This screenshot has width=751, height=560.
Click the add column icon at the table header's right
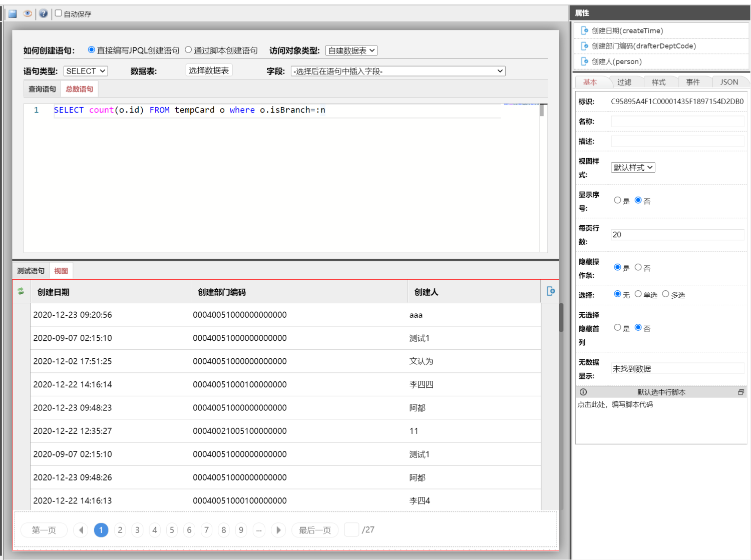pyautogui.click(x=550, y=291)
